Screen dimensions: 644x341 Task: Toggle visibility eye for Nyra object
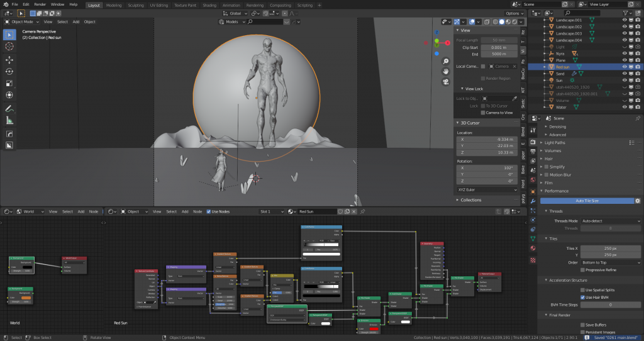[625, 53]
